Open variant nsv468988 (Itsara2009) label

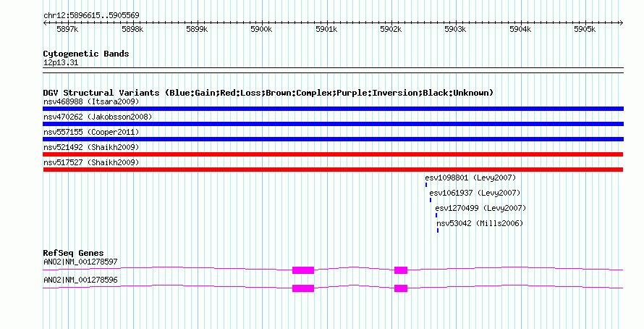91,101
